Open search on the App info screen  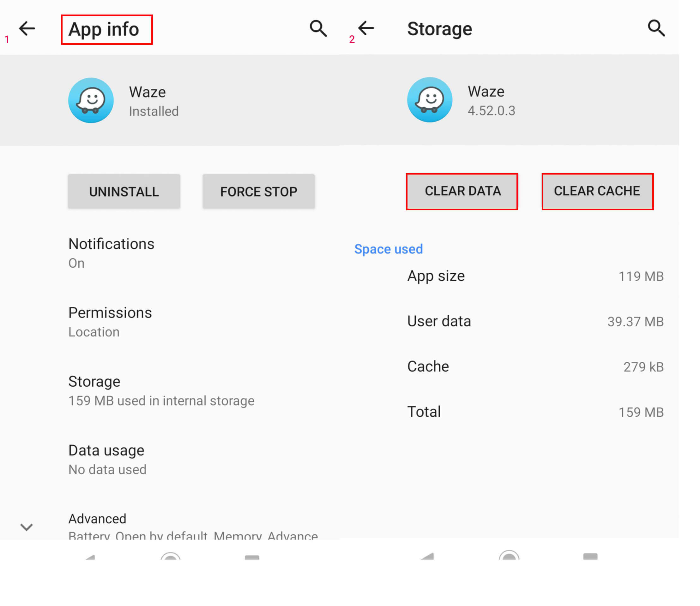pyautogui.click(x=318, y=28)
